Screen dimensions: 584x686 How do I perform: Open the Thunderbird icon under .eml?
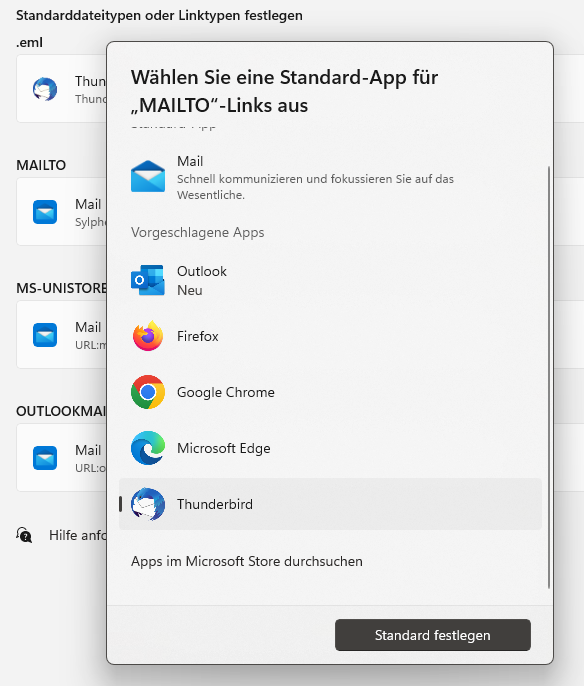coord(45,89)
